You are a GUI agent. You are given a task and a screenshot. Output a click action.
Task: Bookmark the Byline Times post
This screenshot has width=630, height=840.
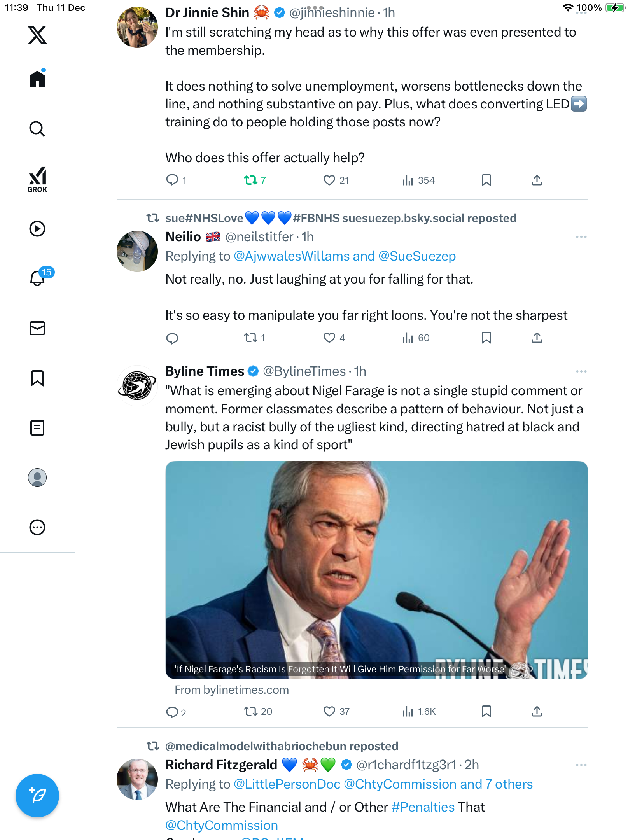(486, 711)
